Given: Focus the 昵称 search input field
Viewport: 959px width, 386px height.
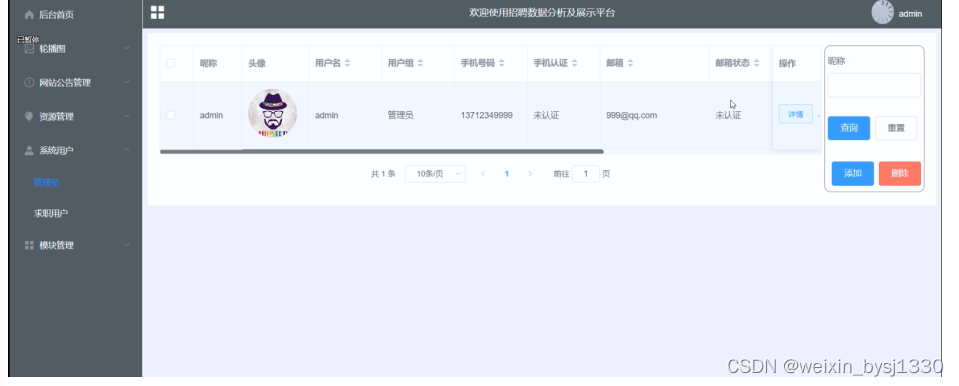Looking at the screenshot, I should click(x=874, y=85).
